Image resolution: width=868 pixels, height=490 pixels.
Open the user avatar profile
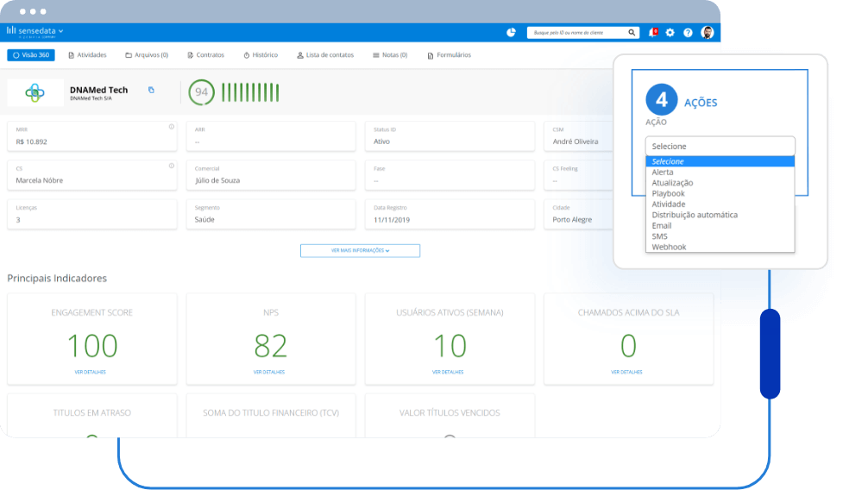pyautogui.click(x=707, y=32)
